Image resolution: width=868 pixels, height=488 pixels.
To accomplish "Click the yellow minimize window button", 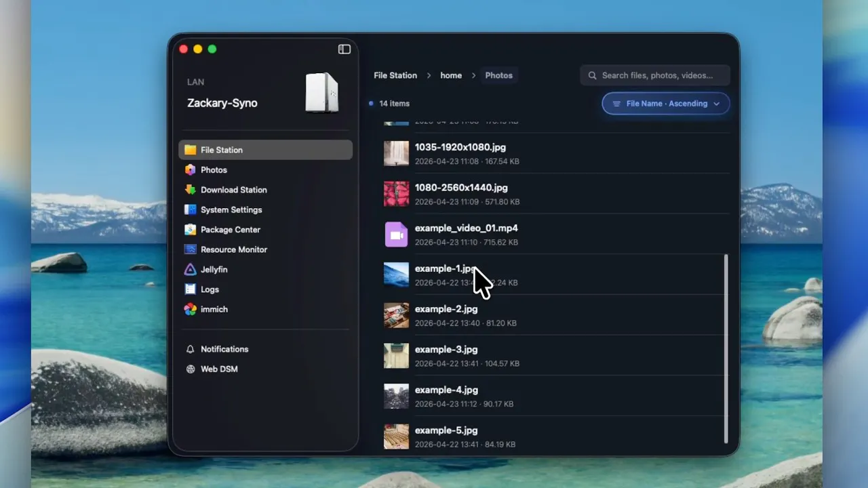I will (198, 49).
